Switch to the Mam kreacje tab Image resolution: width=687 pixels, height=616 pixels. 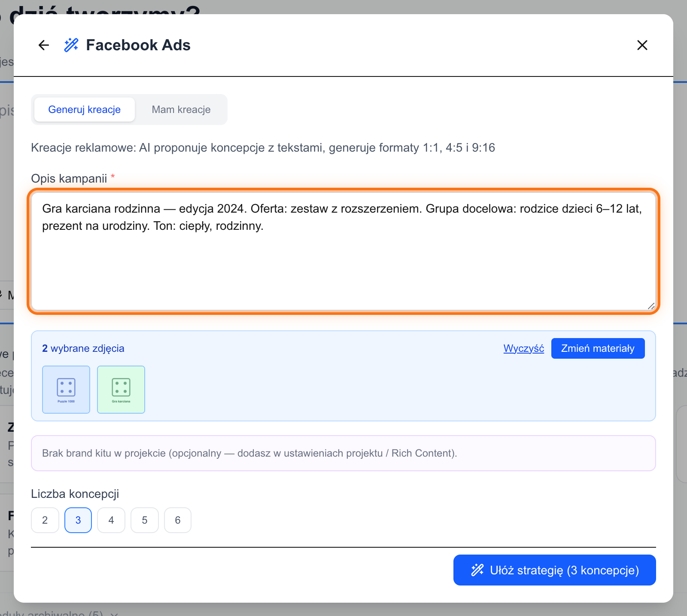click(x=181, y=110)
